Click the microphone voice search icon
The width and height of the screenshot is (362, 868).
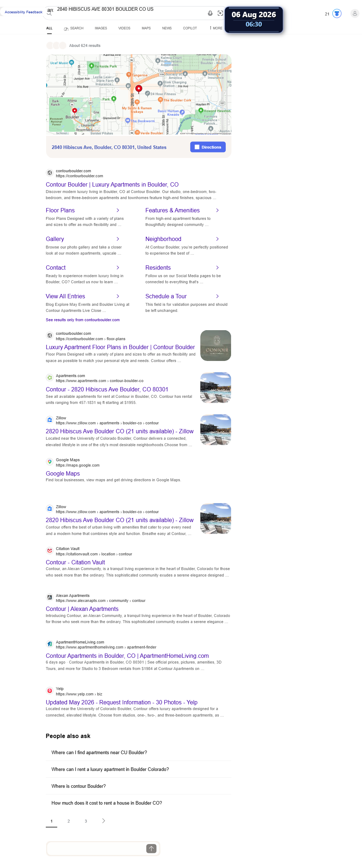210,13
